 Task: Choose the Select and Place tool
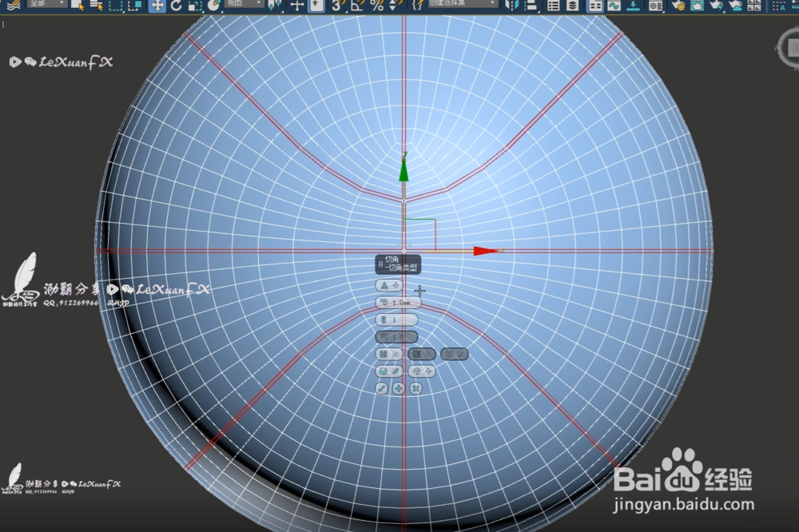point(213,6)
